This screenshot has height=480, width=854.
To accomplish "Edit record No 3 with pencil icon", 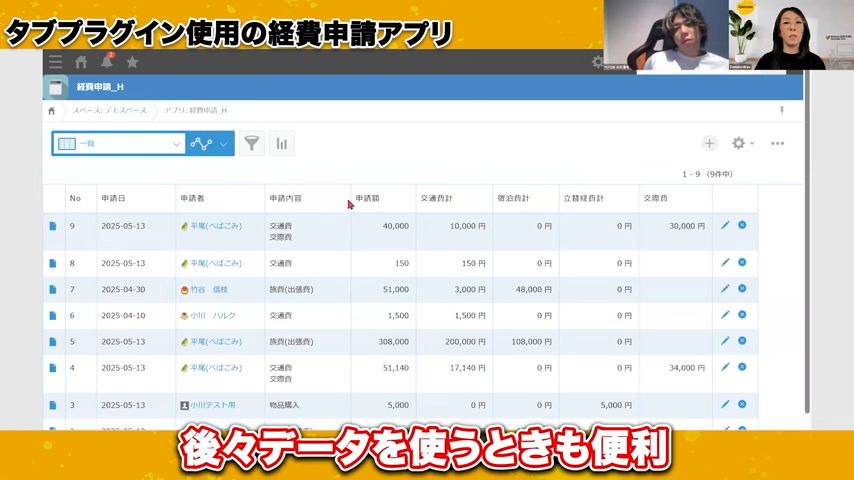I will [x=725, y=404].
